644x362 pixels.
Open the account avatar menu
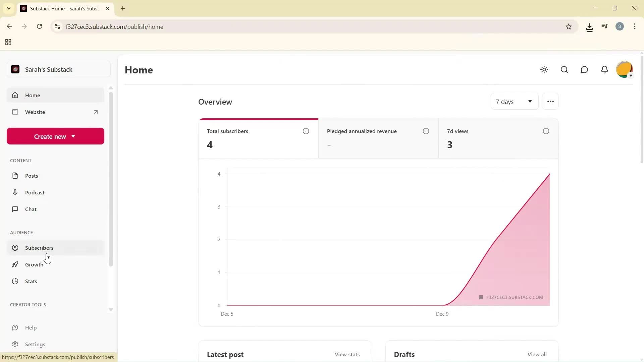tap(624, 69)
